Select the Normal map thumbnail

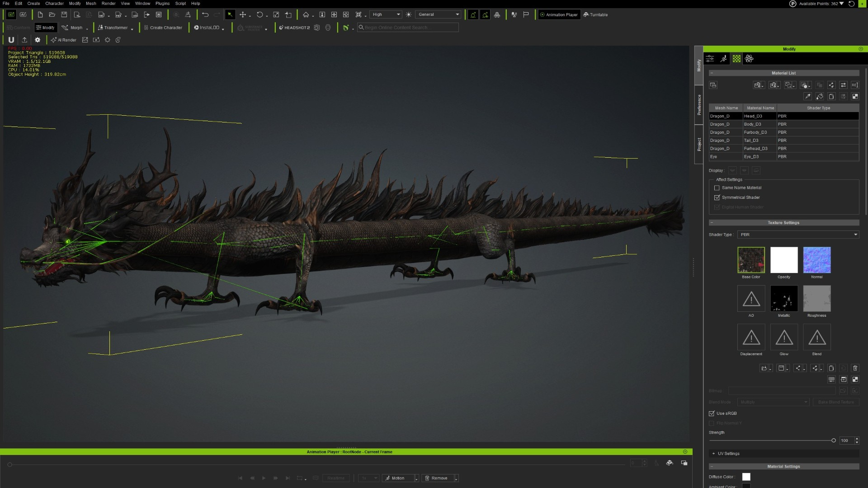[x=816, y=260]
